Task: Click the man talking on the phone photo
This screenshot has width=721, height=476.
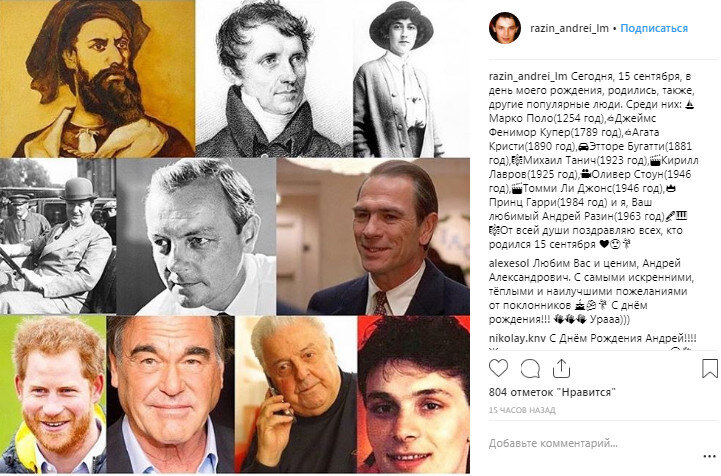Action: click(296, 395)
